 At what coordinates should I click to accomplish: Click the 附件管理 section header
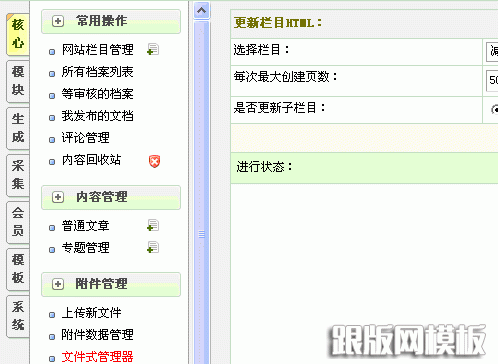click(x=111, y=284)
